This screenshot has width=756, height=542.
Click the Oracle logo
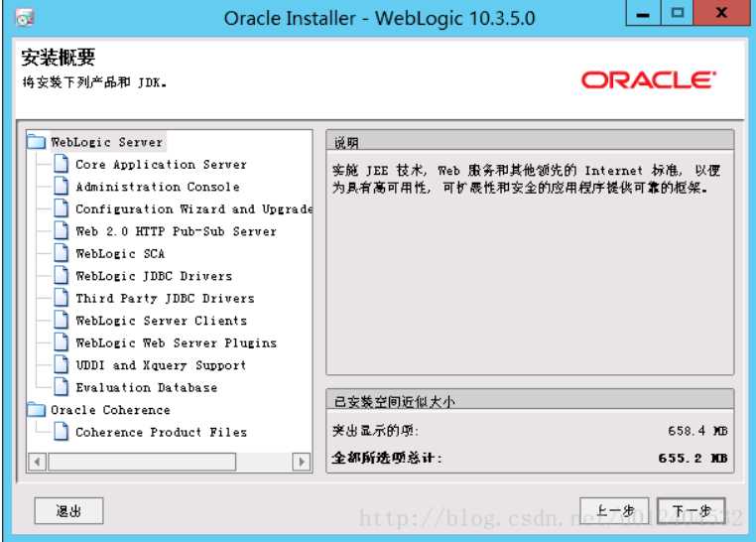649,80
